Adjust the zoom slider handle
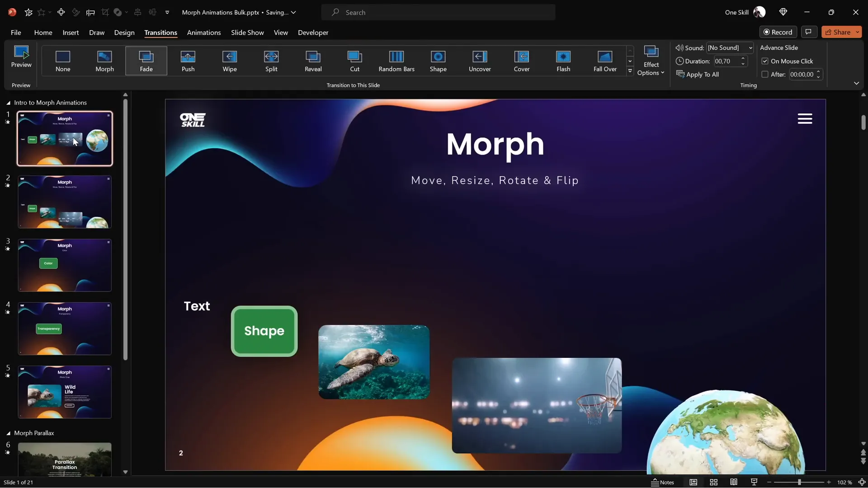This screenshot has height=488, width=868. click(x=799, y=483)
